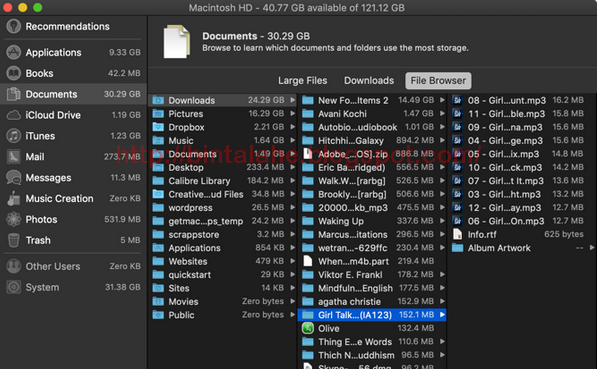Select the File Browser tab
The width and height of the screenshot is (598, 369).
click(x=438, y=80)
